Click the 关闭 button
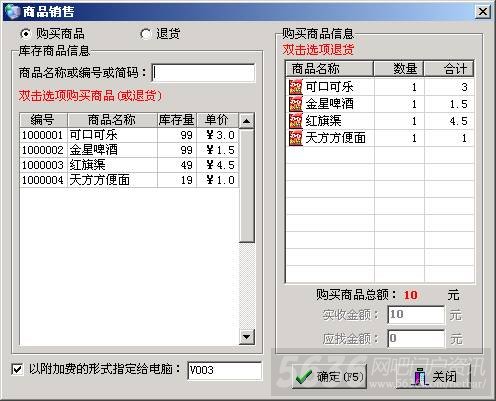This screenshot has width=496, height=401. (x=433, y=377)
